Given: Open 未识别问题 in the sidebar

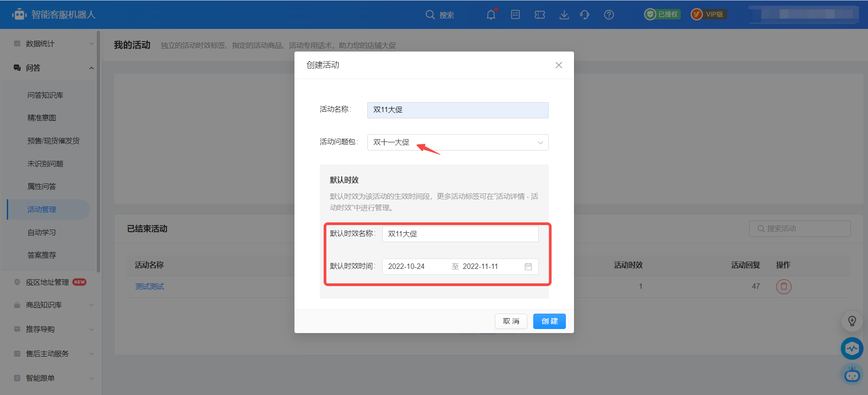Looking at the screenshot, I should [x=45, y=164].
